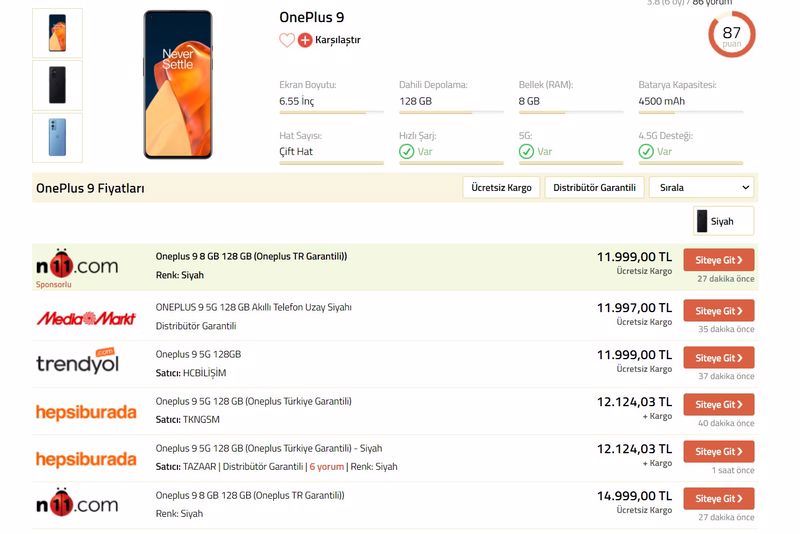This screenshot has height=534, width=800.
Task: Click Siteye Git for trendyol offer
Action: [x=718, y=358]
